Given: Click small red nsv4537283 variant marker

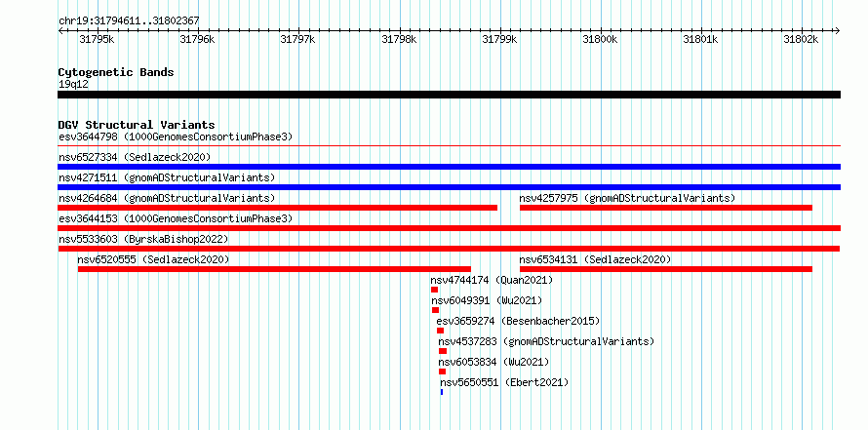Looking at the screenshot, I should tap(443, 351).
